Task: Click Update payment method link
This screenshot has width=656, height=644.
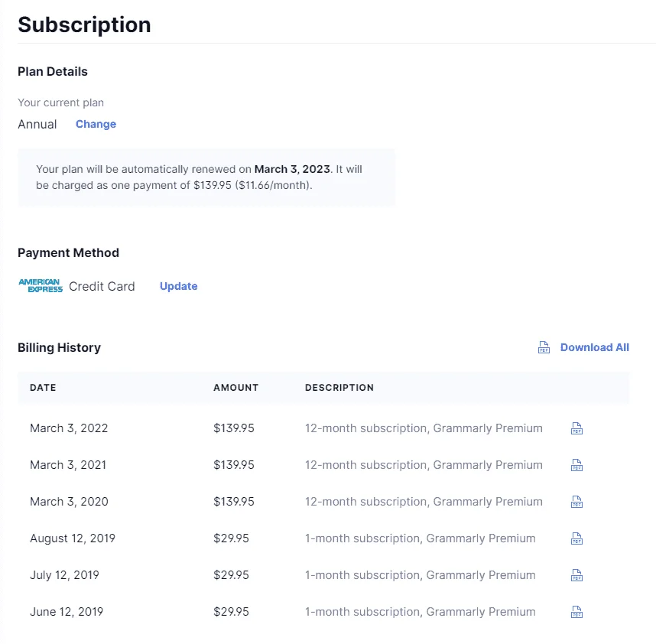Action: (179, 286)
